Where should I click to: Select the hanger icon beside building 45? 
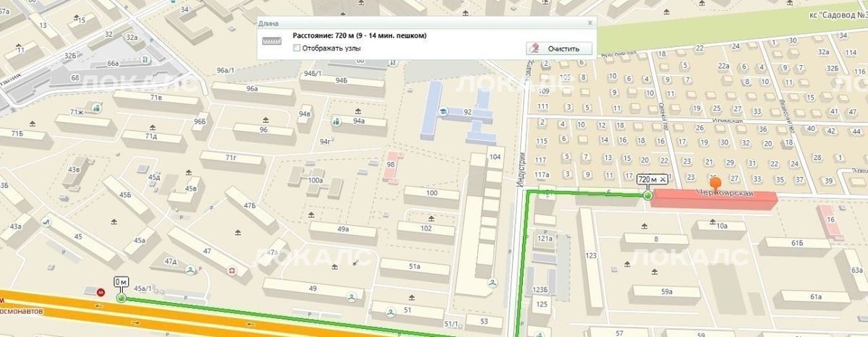point(48,223)
